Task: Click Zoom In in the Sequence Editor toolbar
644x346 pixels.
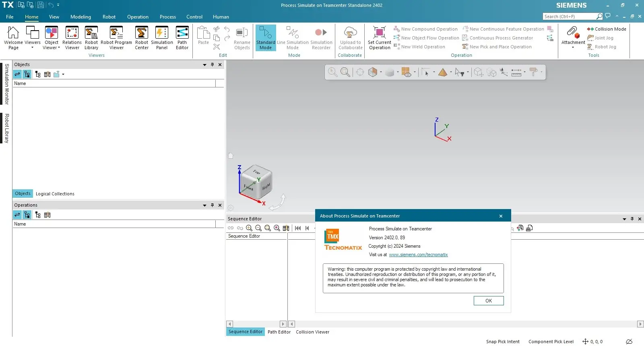Action: (249, 228)
